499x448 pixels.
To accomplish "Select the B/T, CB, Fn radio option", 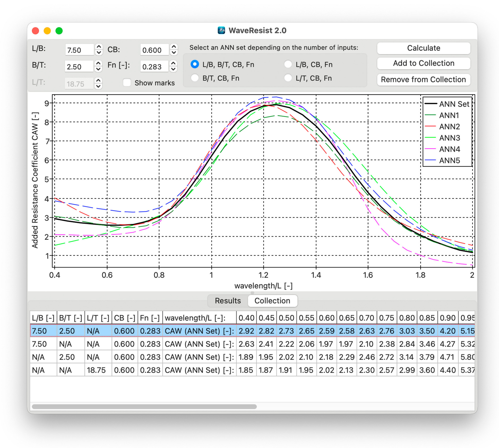I will pyautogui.click(x=195, y=78).
